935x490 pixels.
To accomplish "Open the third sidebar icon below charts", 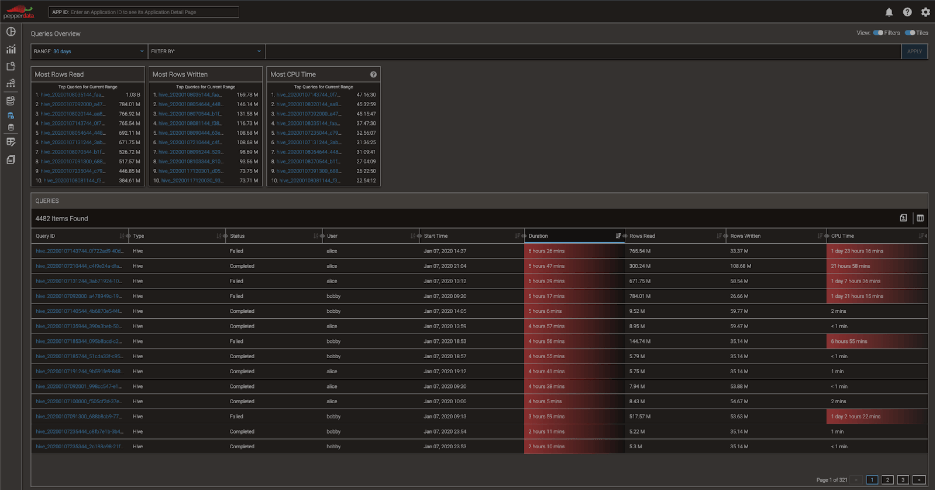I will click(x=11, y=67).
